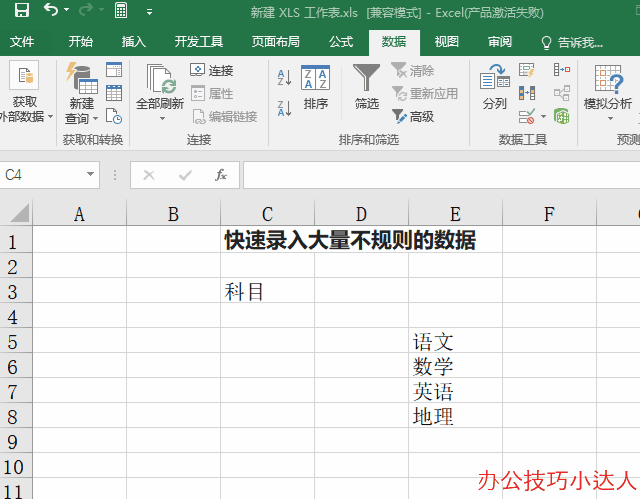Switch to the 页面布局 tab
This screenshot has height=499, width=640.
(x=276, y=42)
